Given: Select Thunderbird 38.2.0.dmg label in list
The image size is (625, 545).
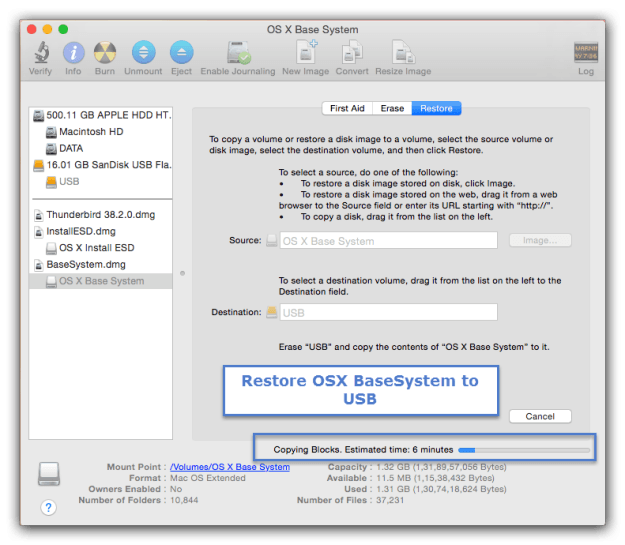Looking at the screenshot, I should click(100, 215).
